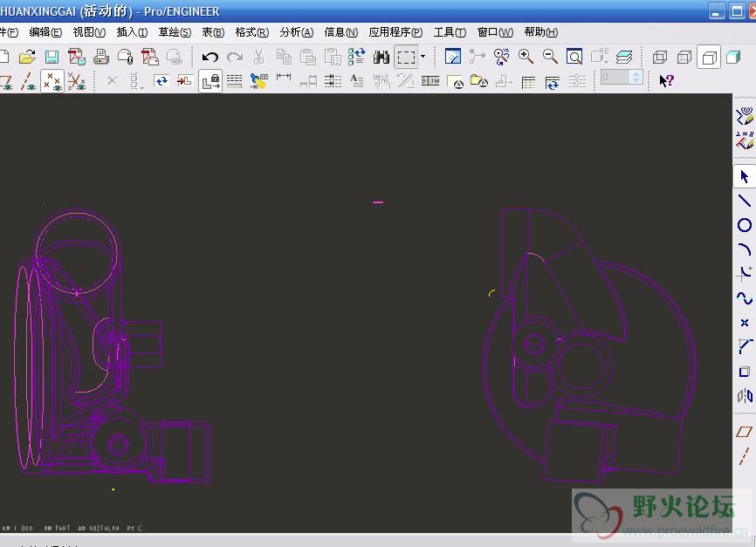Select the Spline curve tool

[x=745, y=298]
